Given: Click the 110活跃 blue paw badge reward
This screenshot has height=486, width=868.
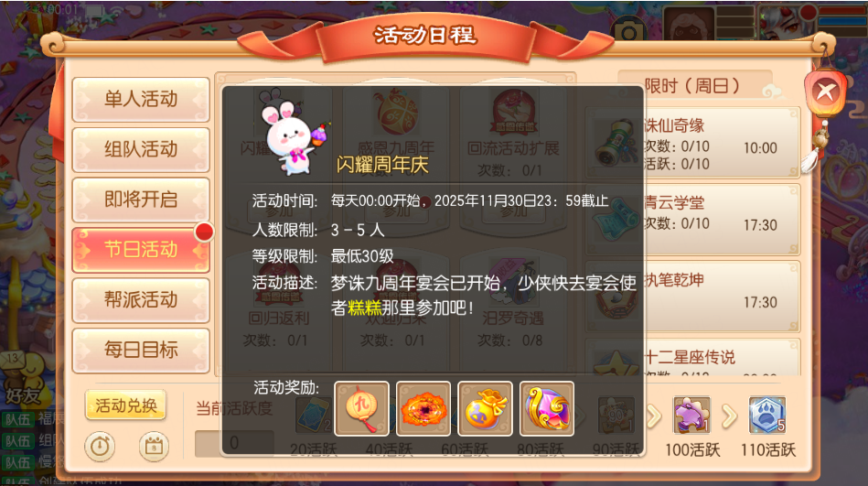Looking at the screenshot, I should click(767, 415).
